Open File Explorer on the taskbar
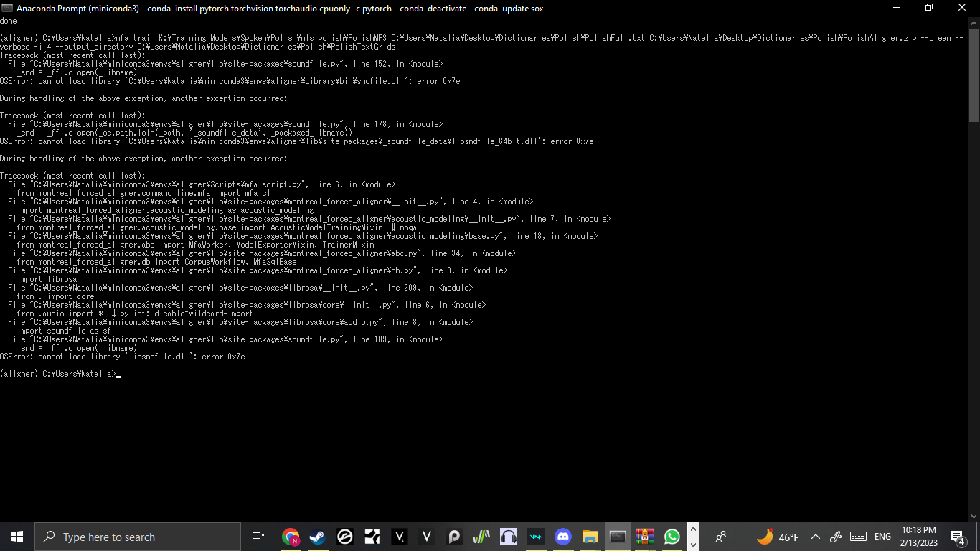 pyautogui.click(x=589, y=536)
